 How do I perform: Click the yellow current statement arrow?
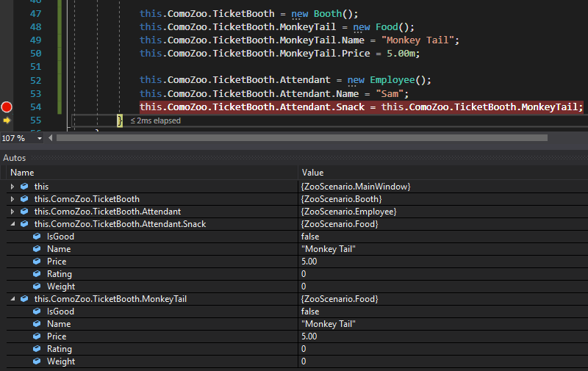7,120
